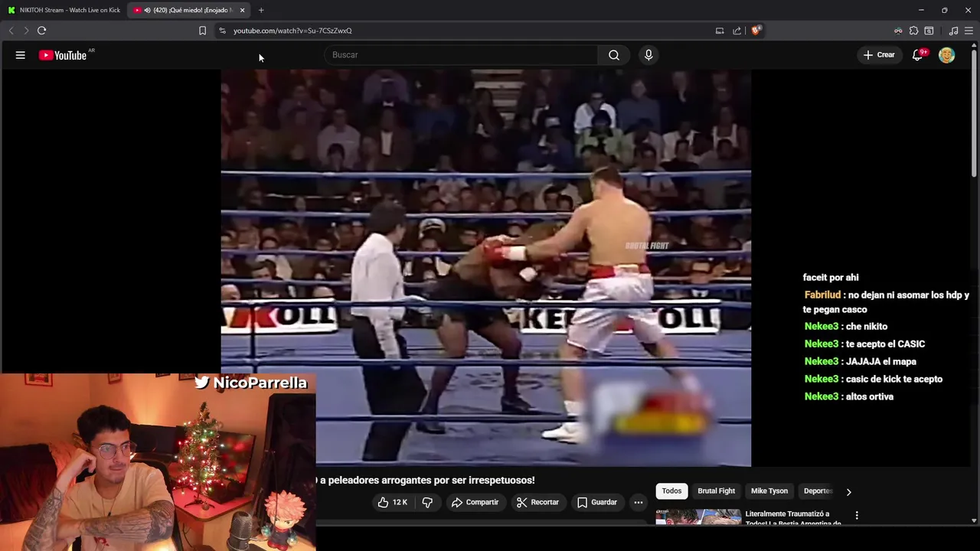Click chat message 'faceit por ahi'
Screen dimensions: 980x551
831,278
